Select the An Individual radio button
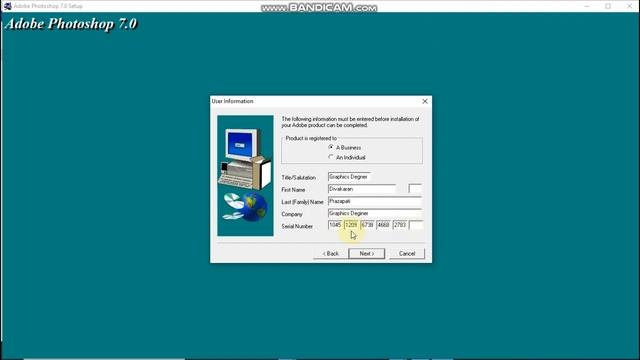This screenshot has height=360, width=640. (331, 157)
